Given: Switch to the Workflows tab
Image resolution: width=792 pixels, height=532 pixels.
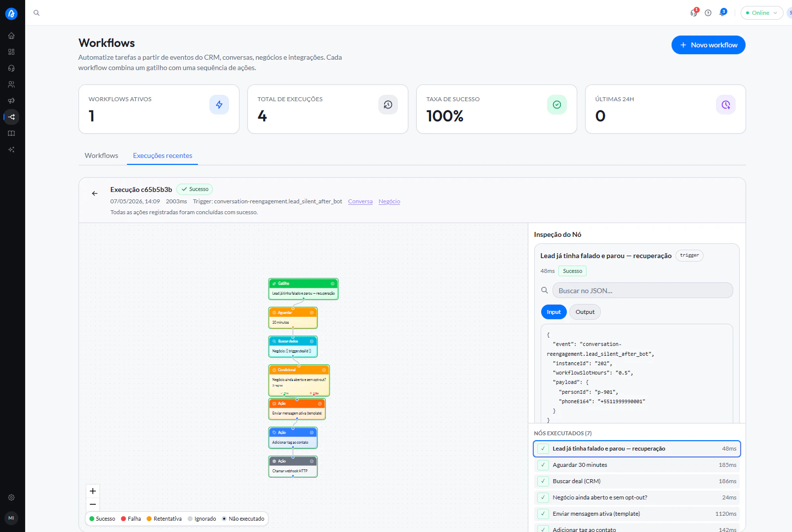Looking at the screenshot, I should point(101,155).
